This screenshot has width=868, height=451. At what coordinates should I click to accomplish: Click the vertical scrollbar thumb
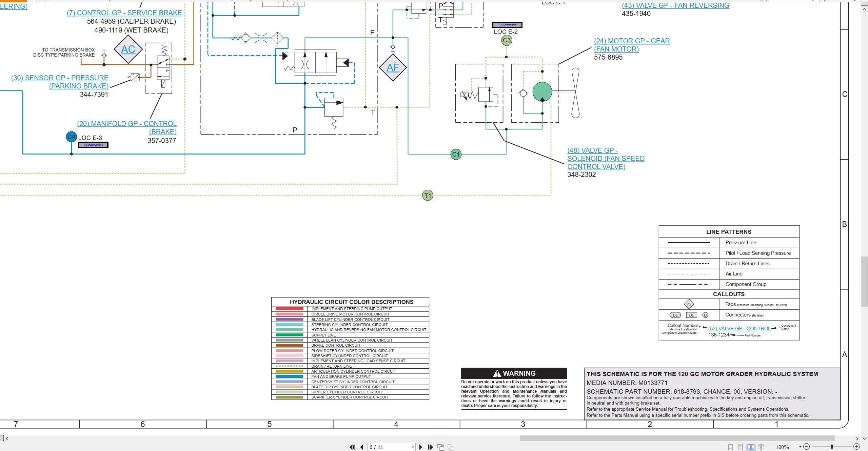pos(864,282)
